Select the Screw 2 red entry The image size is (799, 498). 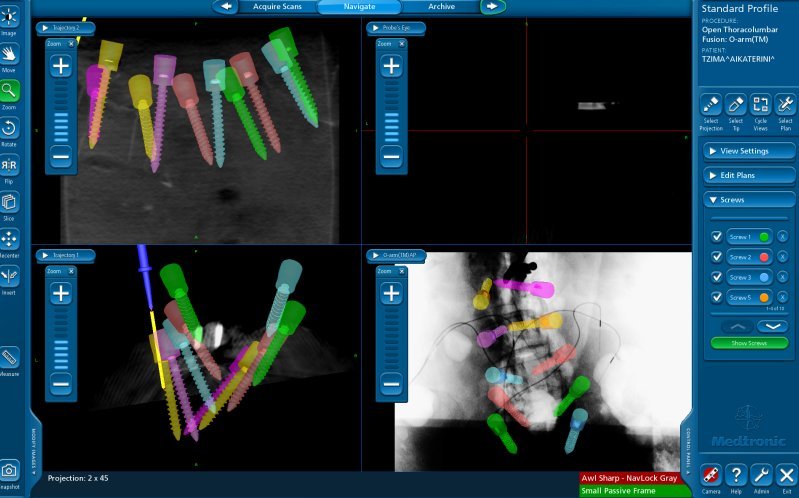[x=749, y=257]
